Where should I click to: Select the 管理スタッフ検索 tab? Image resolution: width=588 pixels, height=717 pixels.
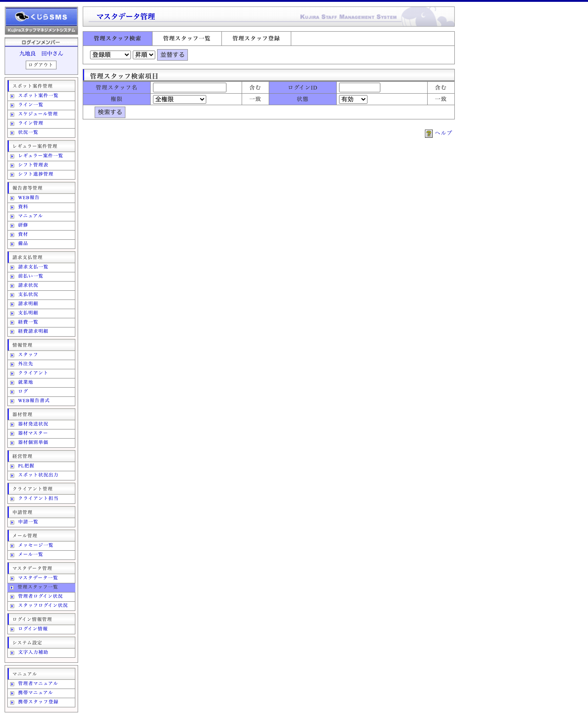click(117, 39)
